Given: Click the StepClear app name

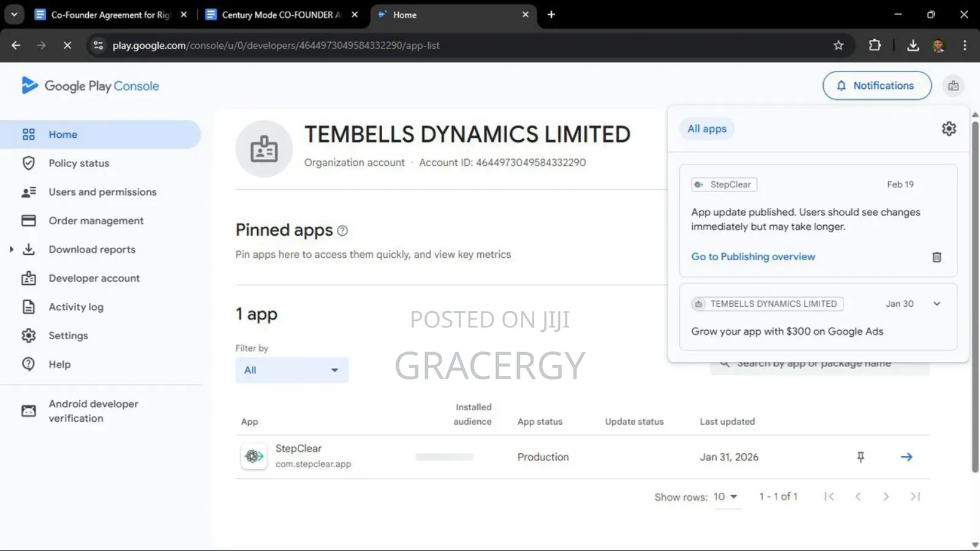Looking at the screenshot, I should 298,449.
